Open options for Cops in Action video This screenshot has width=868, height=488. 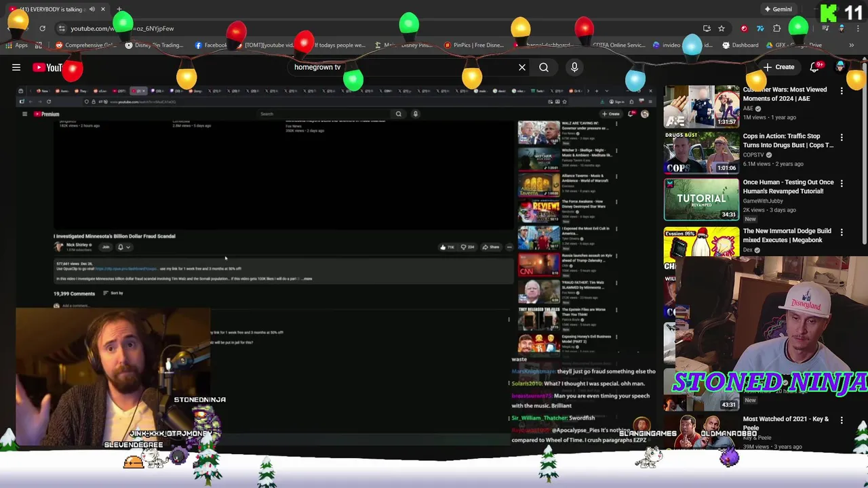(842, 137)
